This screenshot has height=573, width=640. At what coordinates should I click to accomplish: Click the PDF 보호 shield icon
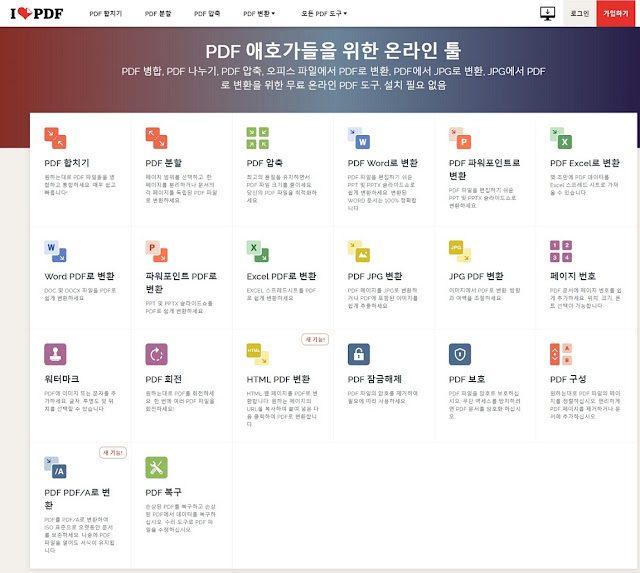click(460, 354)
